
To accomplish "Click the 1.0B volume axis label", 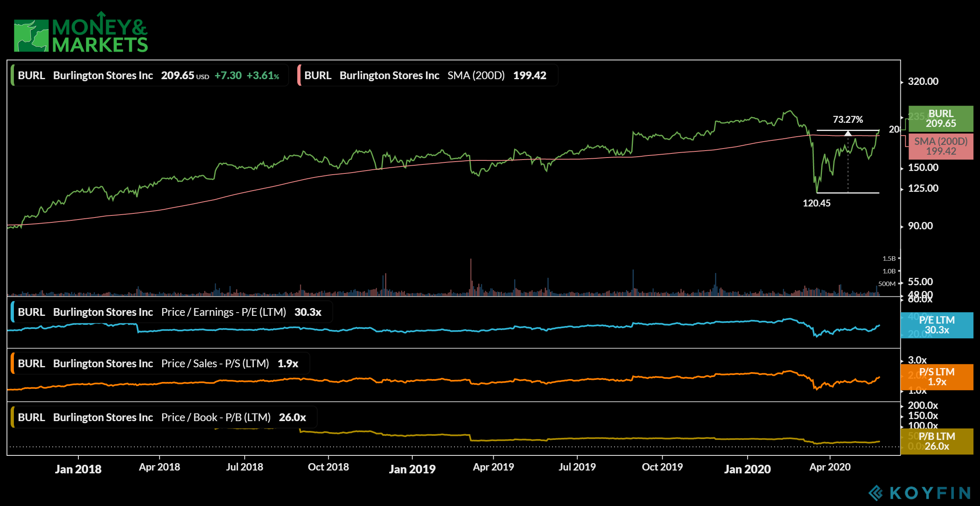I will (889, 271).
